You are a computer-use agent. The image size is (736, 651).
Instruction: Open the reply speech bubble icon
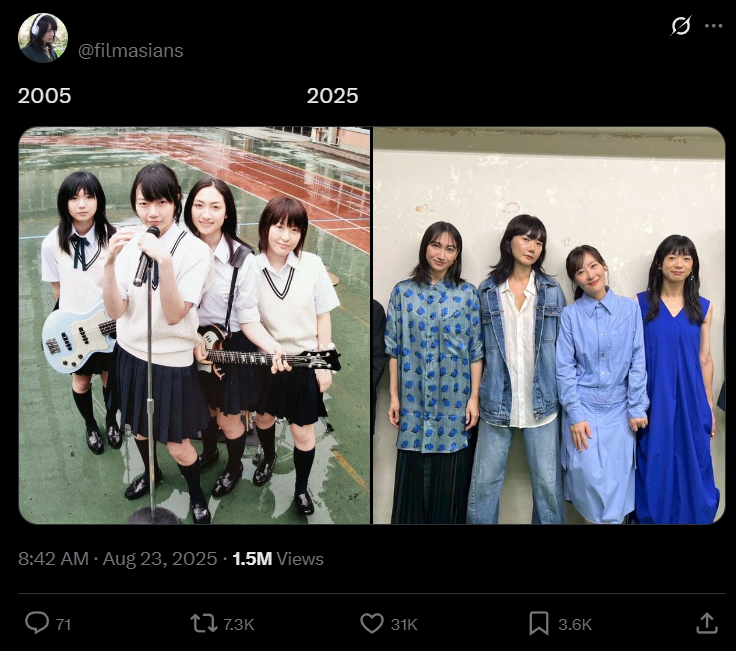37,623
